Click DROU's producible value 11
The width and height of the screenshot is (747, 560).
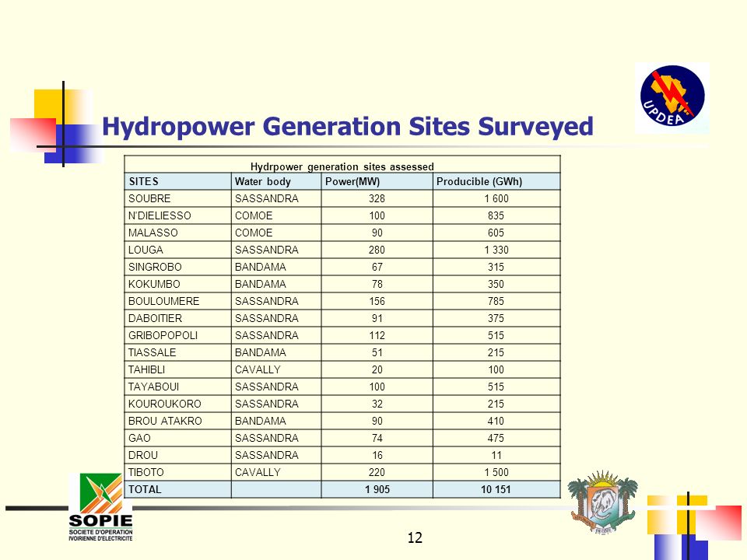pos(496,456)
